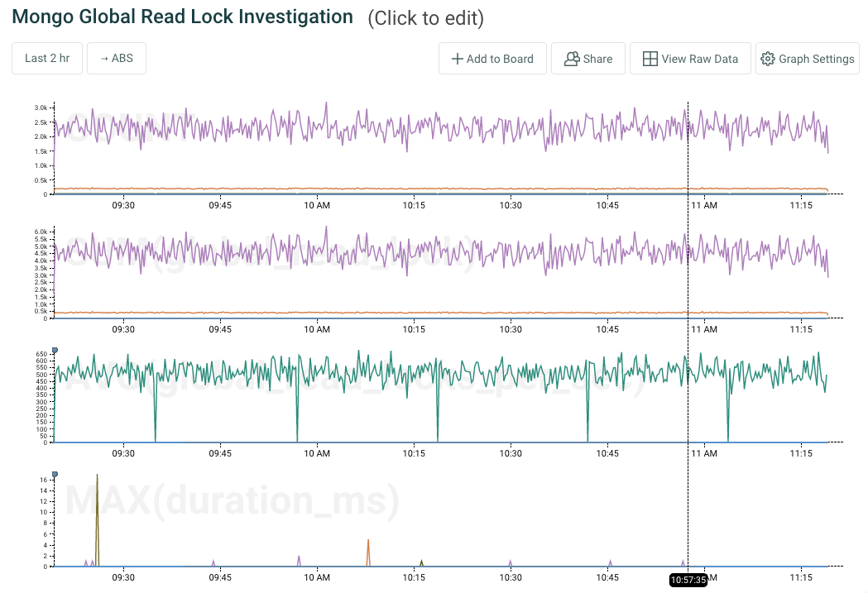Viewport: 868px width, 593px height.
Task: Click the 11 AM label under COUNT graph
Action: [x=704, y=205]
